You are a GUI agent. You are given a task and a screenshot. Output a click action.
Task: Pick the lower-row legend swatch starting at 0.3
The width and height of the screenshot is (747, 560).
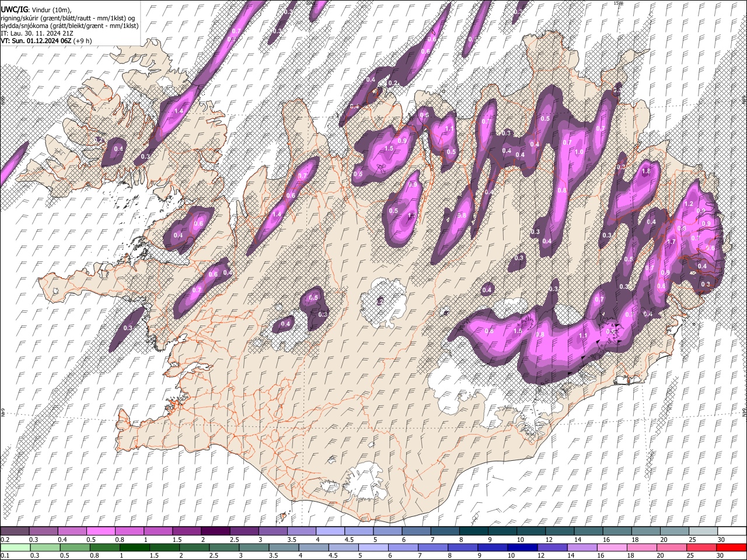pos(45,547)
